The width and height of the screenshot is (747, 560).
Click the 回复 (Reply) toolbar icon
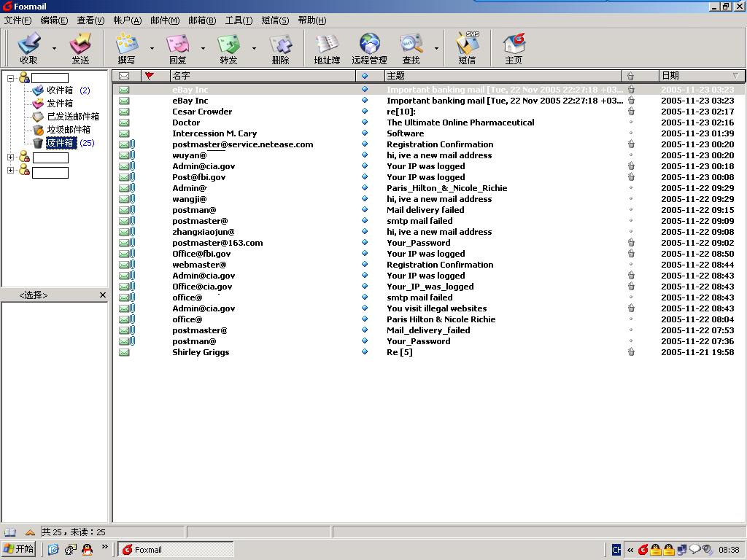tap(177, 48)
